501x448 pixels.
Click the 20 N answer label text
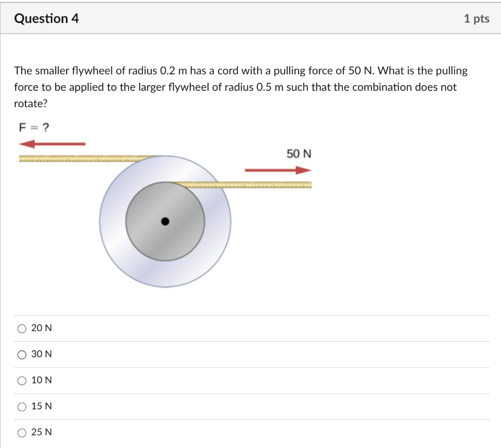41,328
